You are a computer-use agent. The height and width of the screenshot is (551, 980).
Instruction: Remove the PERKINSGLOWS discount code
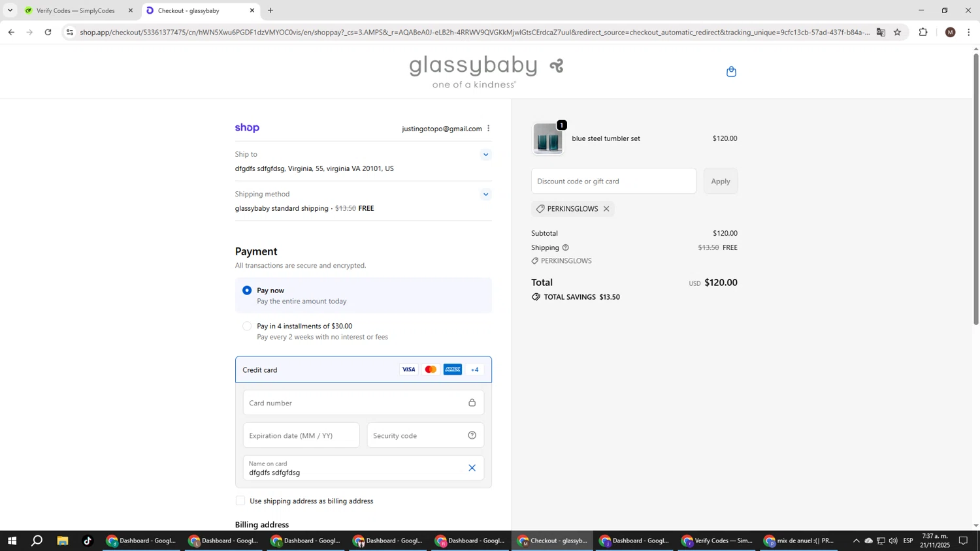pos(606,209)
